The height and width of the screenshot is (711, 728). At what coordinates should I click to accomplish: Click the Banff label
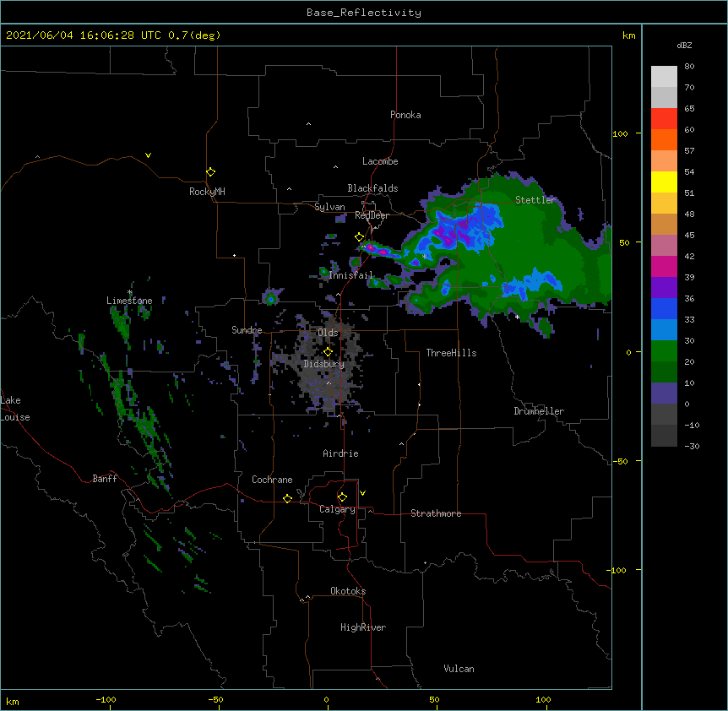tap(105, 479)
